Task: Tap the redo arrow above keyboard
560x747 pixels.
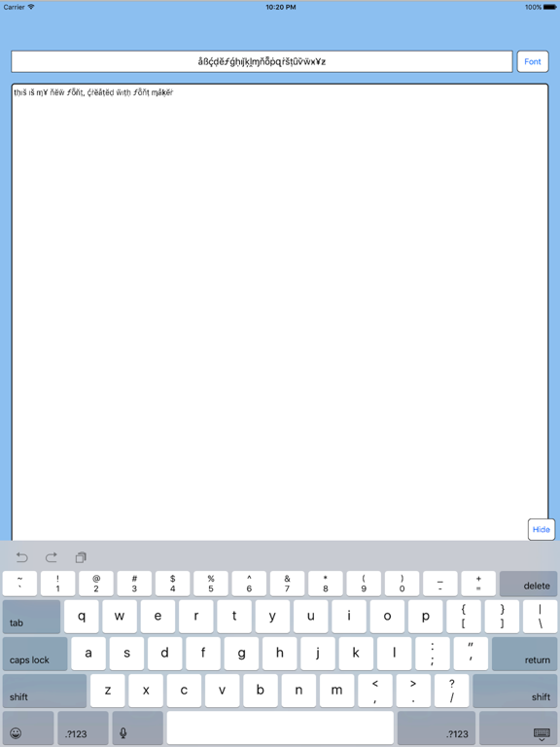Action: pos(51,557)
